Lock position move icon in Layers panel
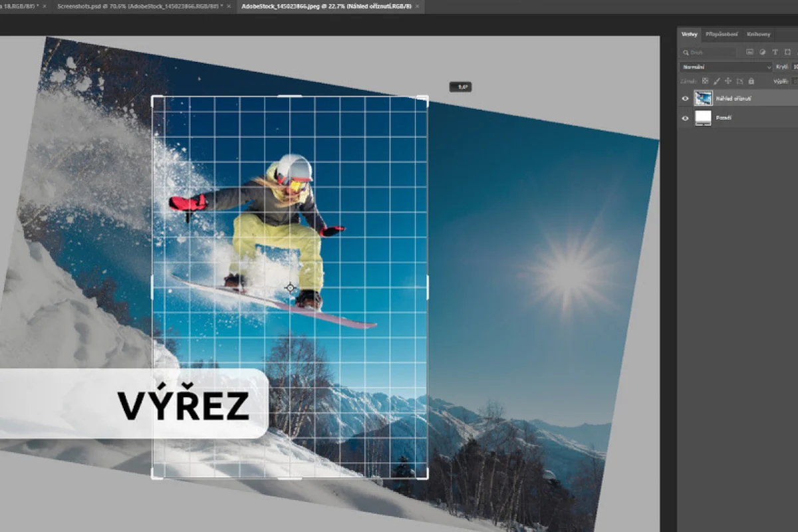The height and width of the screenshot is (532, 798). pyautogui.click(x=728, y=81)
